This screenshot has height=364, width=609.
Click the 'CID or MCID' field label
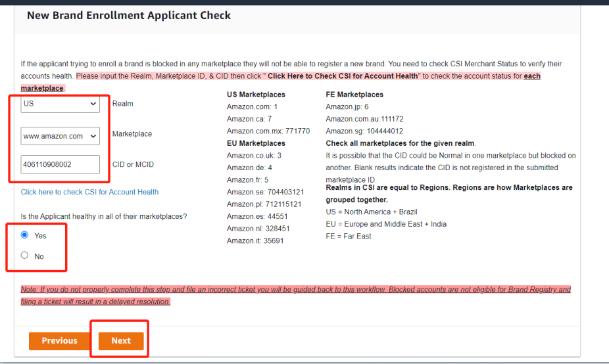133,164
